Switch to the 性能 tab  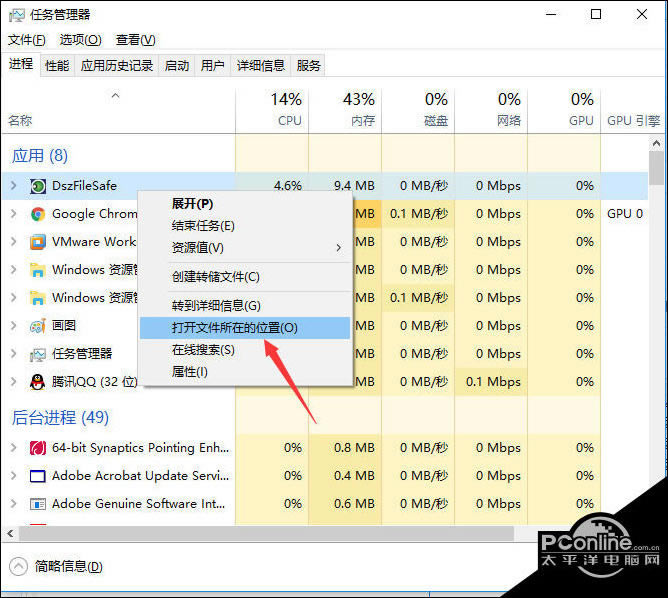pyautogui.click(x=57, y=66)
